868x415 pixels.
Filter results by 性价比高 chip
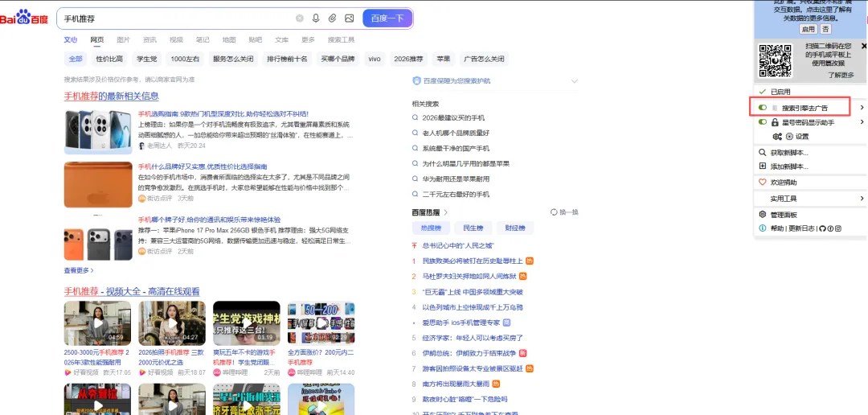pos(109,59)
